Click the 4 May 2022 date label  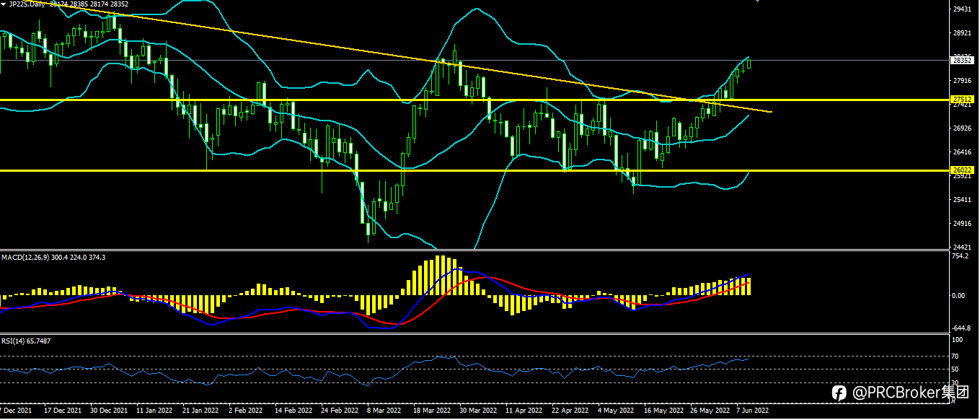tap(615, 410)
